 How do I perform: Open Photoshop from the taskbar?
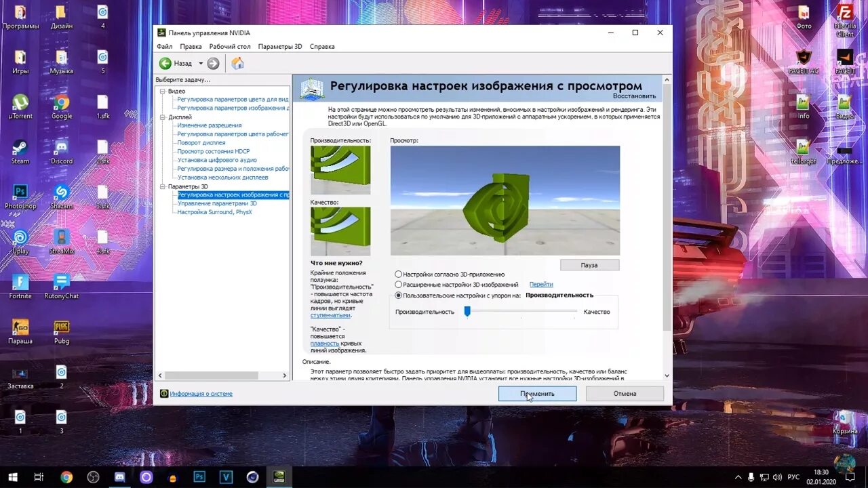pos(199,477)
